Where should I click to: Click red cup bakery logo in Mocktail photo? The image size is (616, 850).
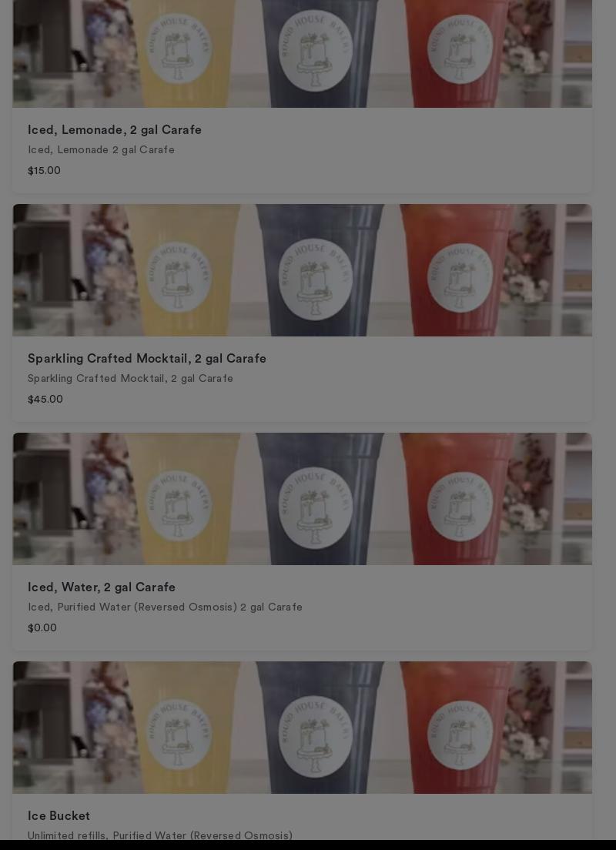(460, 277)
